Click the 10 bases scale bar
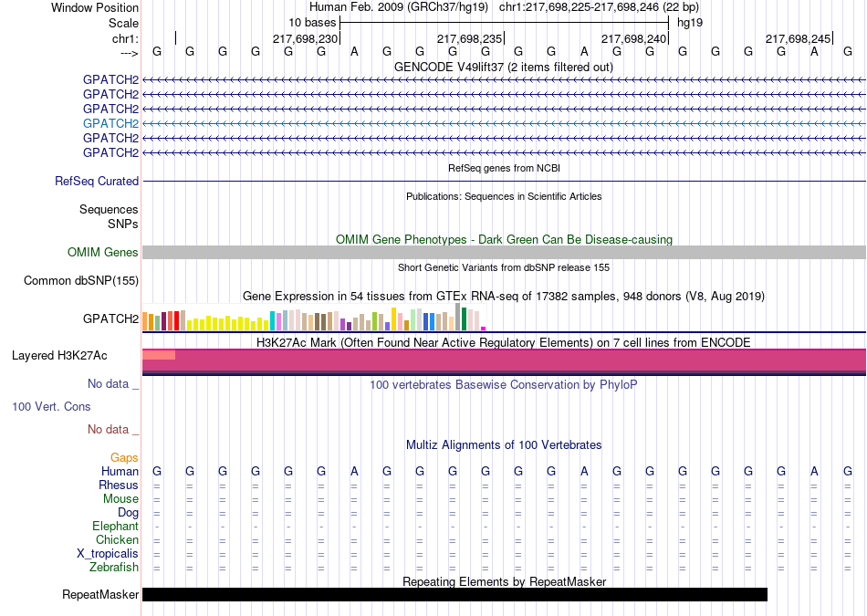The image size is (867, 616). 504,23
